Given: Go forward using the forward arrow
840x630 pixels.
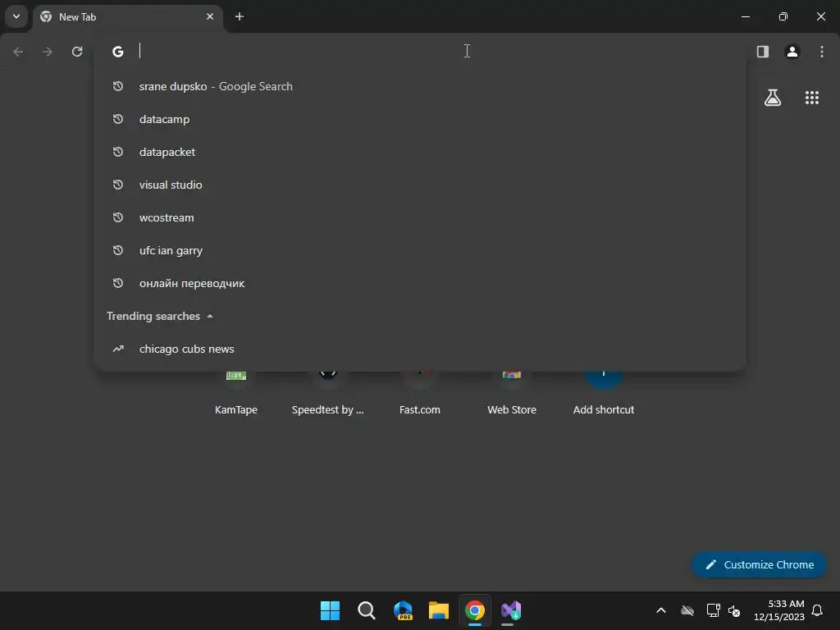Looking at the screenshot, I should 48,52.
